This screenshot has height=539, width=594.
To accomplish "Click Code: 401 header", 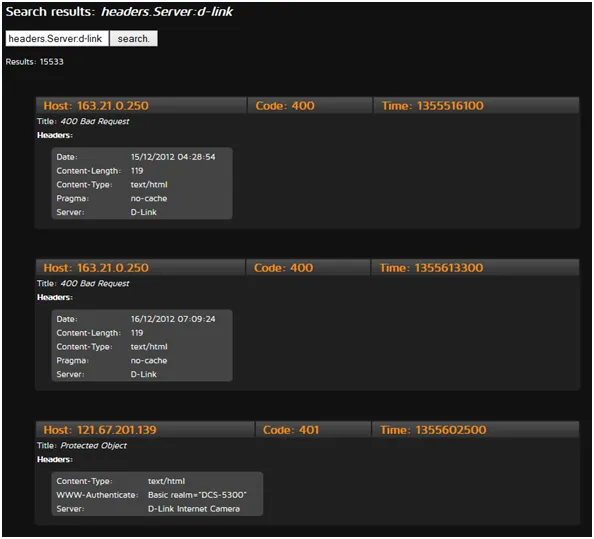I will click(291, 430).
